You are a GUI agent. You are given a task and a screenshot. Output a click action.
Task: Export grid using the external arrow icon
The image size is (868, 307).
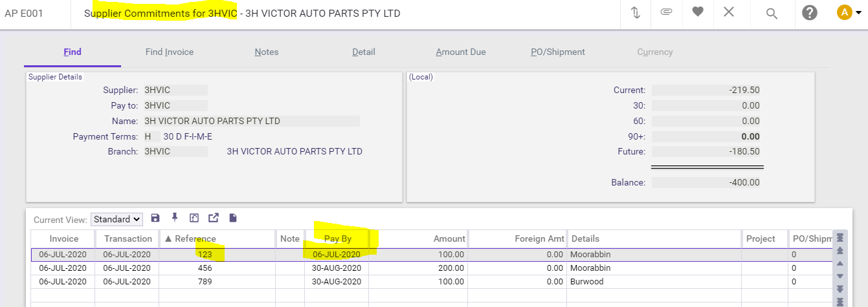[213, 218]
